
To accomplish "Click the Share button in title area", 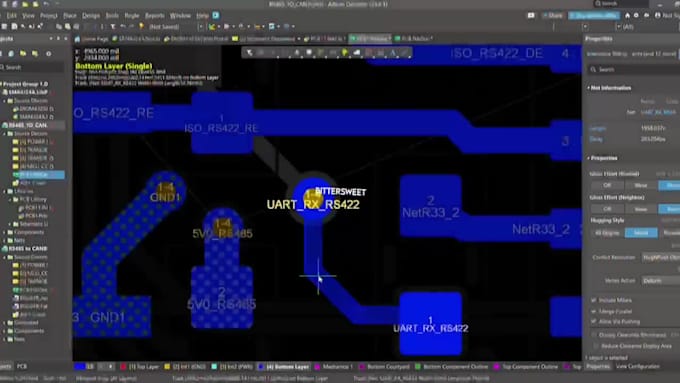I will pos(552,15).
